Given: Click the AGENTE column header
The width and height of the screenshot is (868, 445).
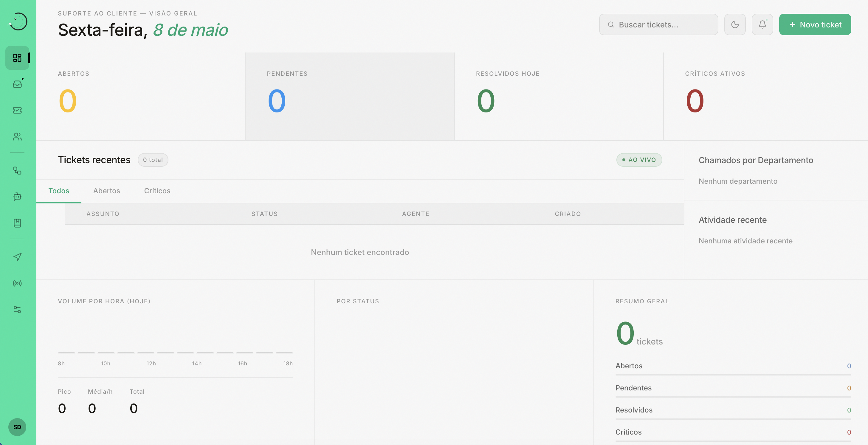Looking at the screenshot, I should click(x=416, y=214).
